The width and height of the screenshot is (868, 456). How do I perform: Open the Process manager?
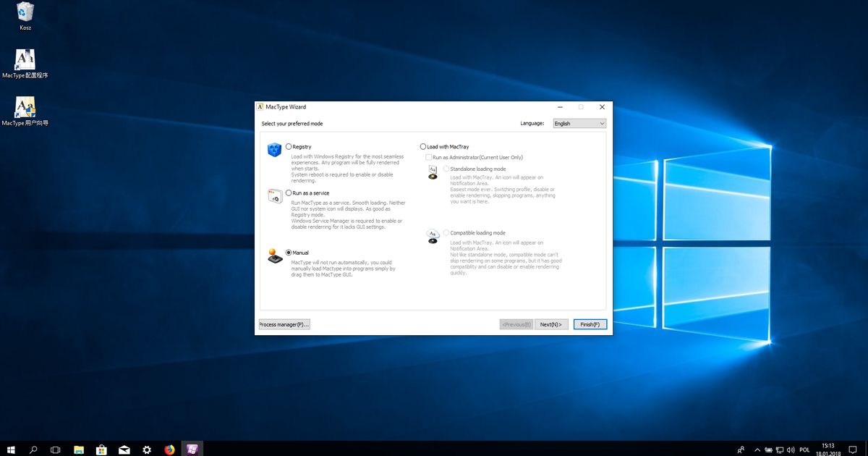click(x=284, y=324)
